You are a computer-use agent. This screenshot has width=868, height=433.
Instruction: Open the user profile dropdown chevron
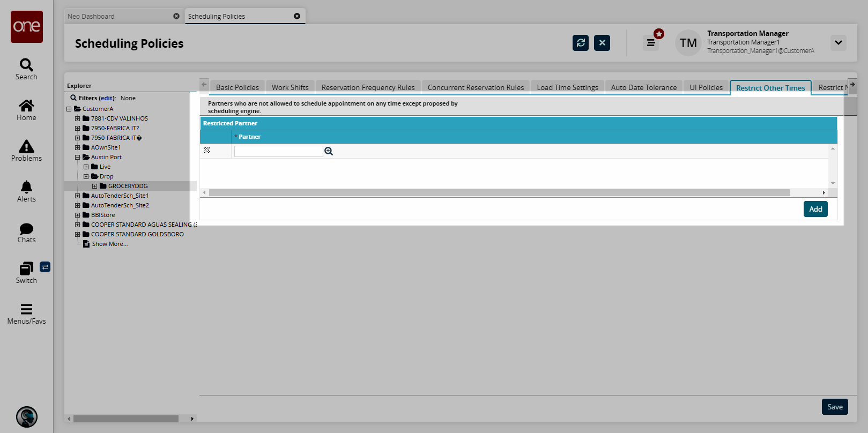tap(839, 43)
